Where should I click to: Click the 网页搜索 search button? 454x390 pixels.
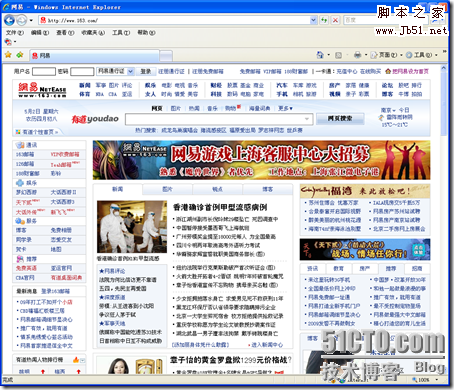coord(340,118)
